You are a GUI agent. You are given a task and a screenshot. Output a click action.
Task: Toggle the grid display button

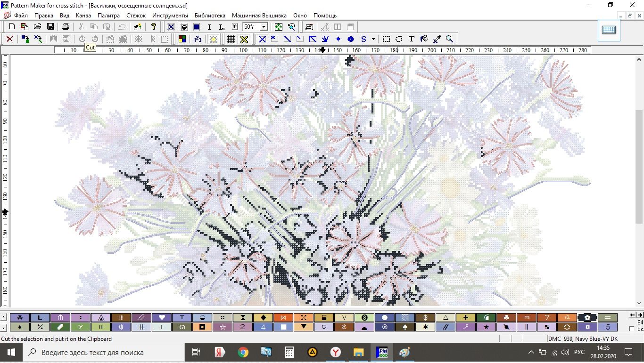231,39
